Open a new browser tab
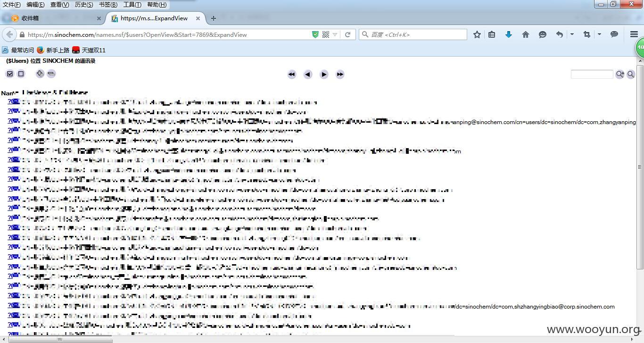 point(213,18)
